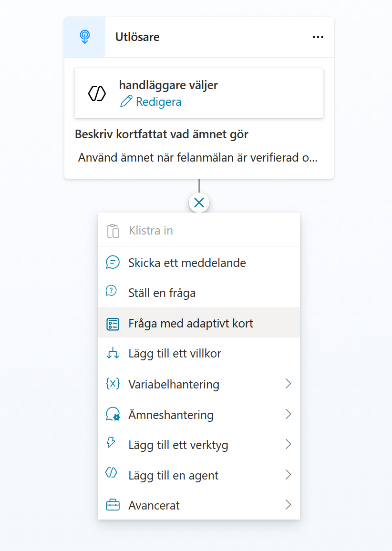The width and height of the screenshot is (392, 551).
Task: Click the Ämneshantering chat gear icon
Action: [x=113, y=414]
